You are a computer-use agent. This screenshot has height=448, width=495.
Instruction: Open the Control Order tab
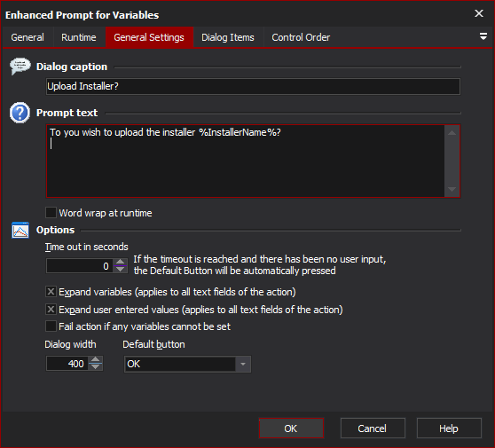click(301, 37)
